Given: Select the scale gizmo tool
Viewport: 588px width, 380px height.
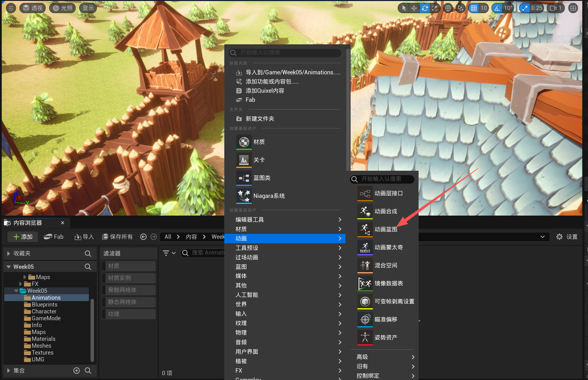Looking at the screenshot, I should (x=435, y=8).
